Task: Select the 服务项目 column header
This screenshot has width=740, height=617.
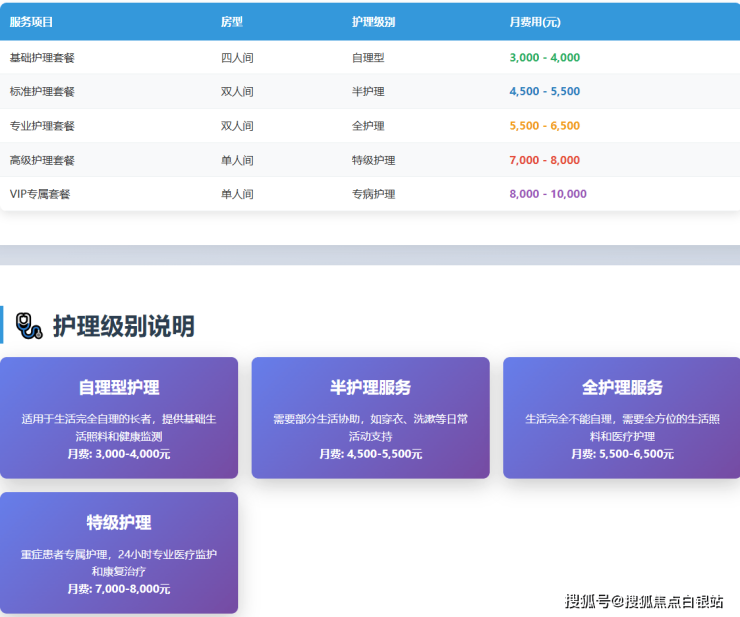Action: point(31,22)
